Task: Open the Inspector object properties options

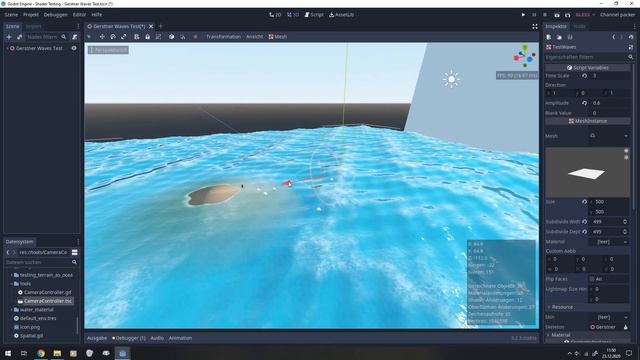Action: pos(631,47)
